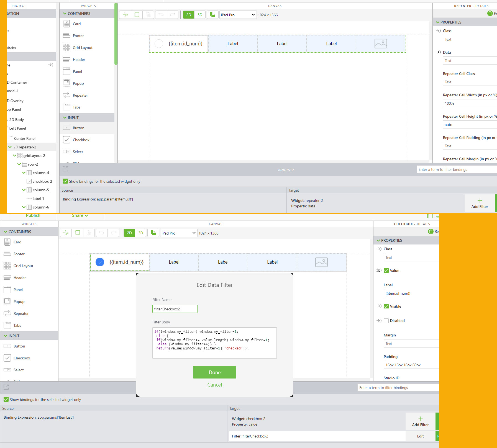The image size is (497, 448).
Task: Select the Header widget icon
Action: (66, 59)
